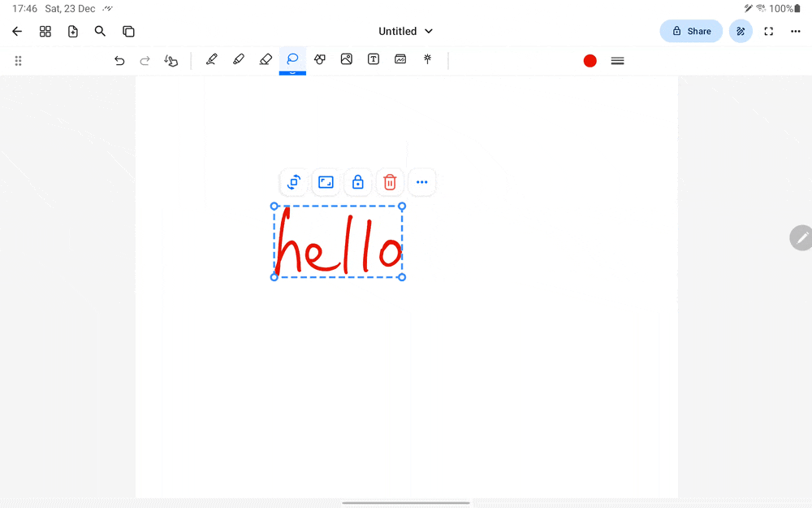Open the top-right more options menu
Image resolution: width=812 pixels, height=508 pixels.
point(796,32)
